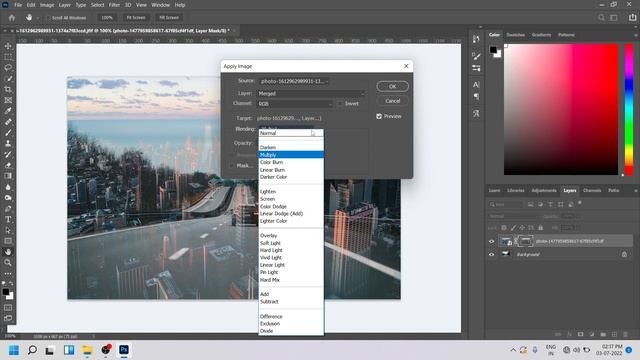Click the Background layer thumbnail
The width and height of the screenshot is (640, 360).
[505, 254]
